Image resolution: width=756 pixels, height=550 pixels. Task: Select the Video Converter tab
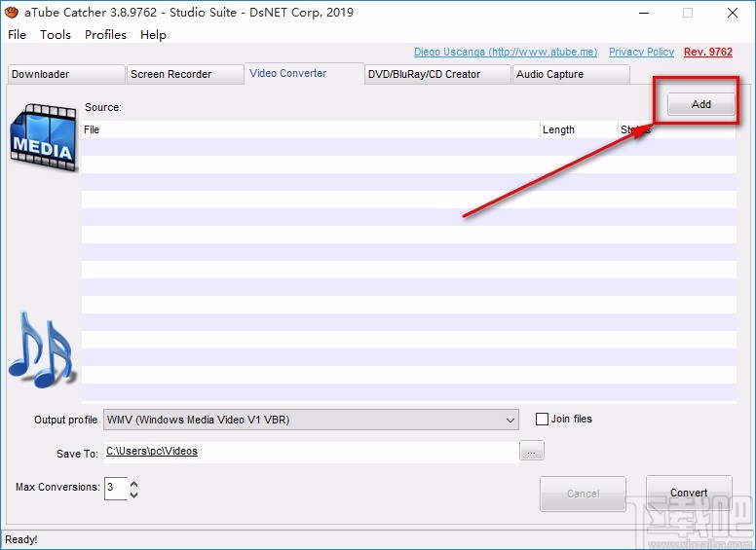click(304, 73)
